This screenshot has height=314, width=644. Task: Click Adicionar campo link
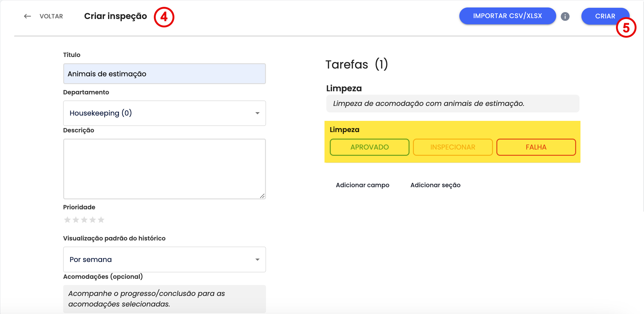362,185
